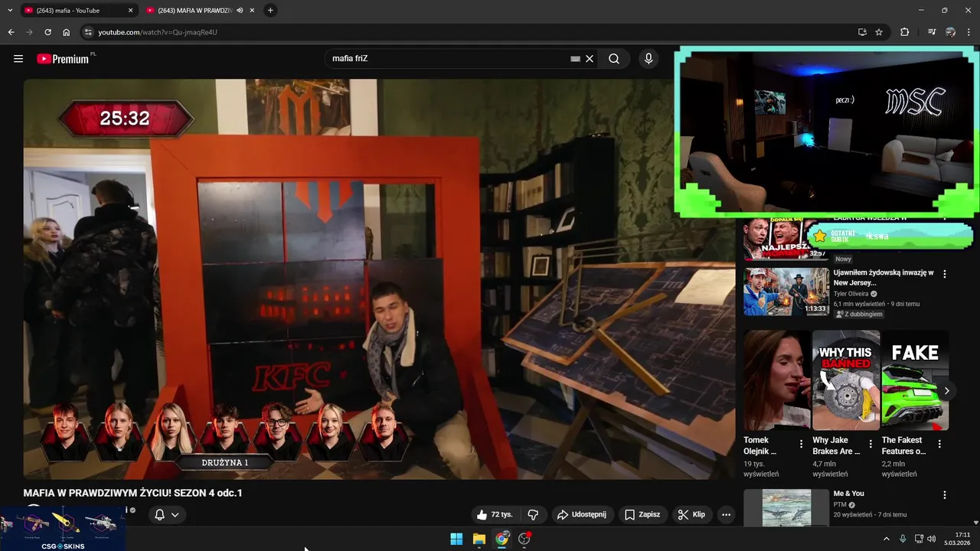Screen dimensions: 980x551
Task: Open the Tomek Olejnik short thumbnail
Action: [x=776, y=380]
